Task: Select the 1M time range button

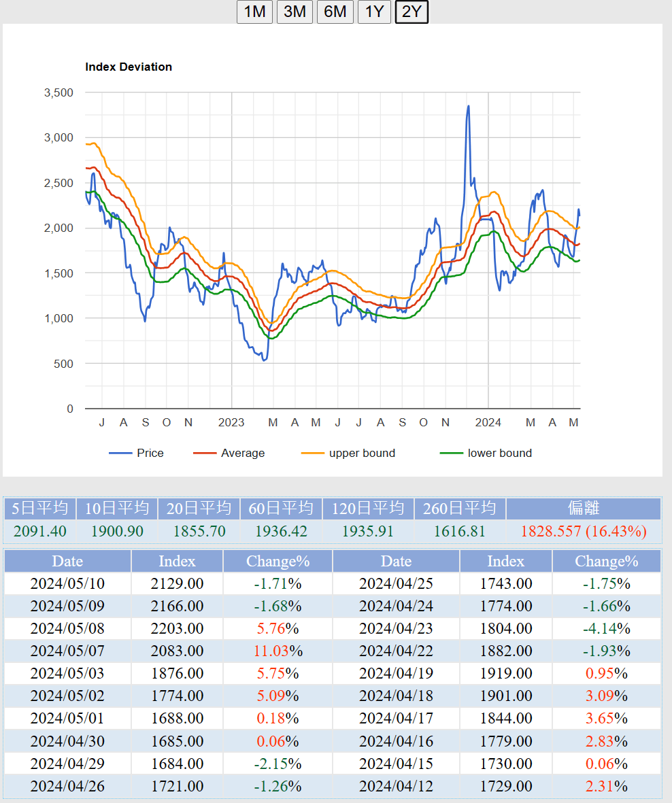Action: click(x=254, y=12)
